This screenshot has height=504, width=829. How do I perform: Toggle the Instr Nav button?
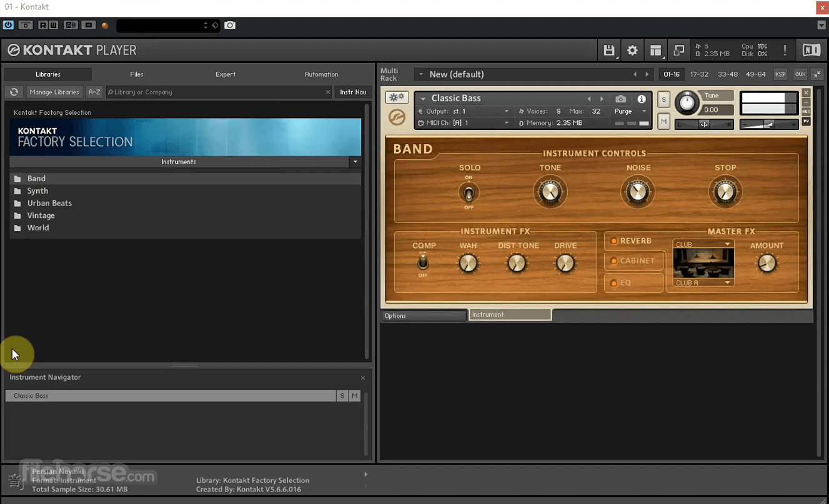click(353, 92)
